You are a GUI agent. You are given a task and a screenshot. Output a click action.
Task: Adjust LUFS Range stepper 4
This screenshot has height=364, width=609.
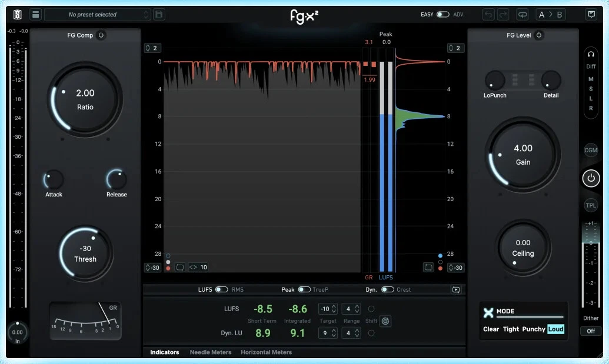pos(351,309)
